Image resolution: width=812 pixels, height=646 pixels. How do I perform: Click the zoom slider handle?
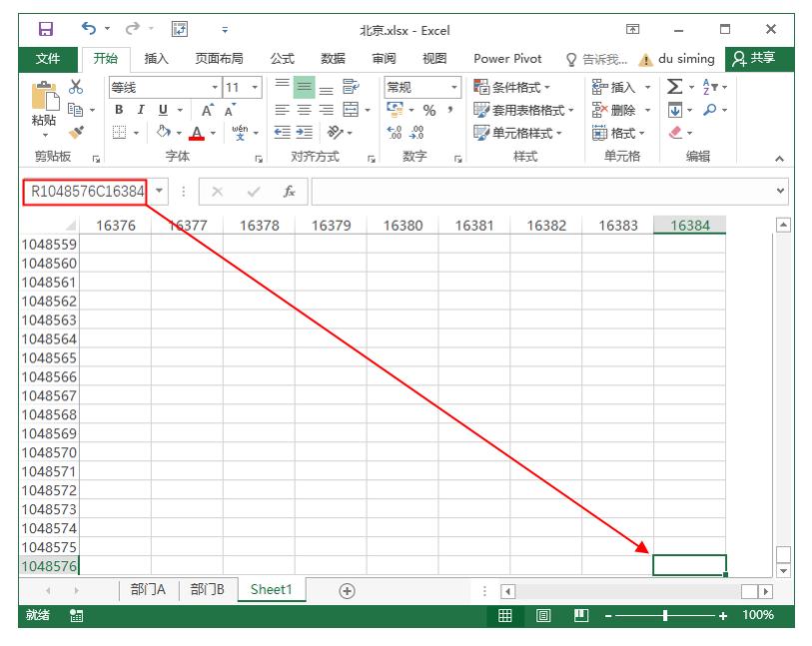(665, 615)
